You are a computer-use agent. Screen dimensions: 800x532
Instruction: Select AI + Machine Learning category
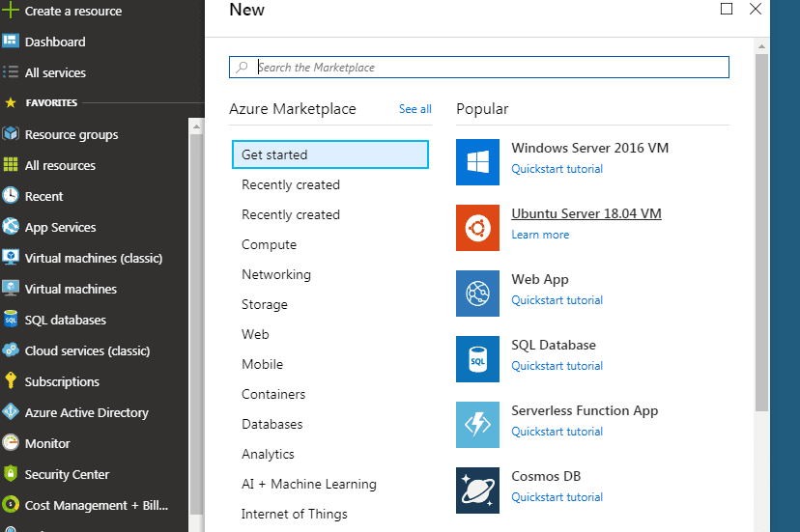tap(308, 484)
